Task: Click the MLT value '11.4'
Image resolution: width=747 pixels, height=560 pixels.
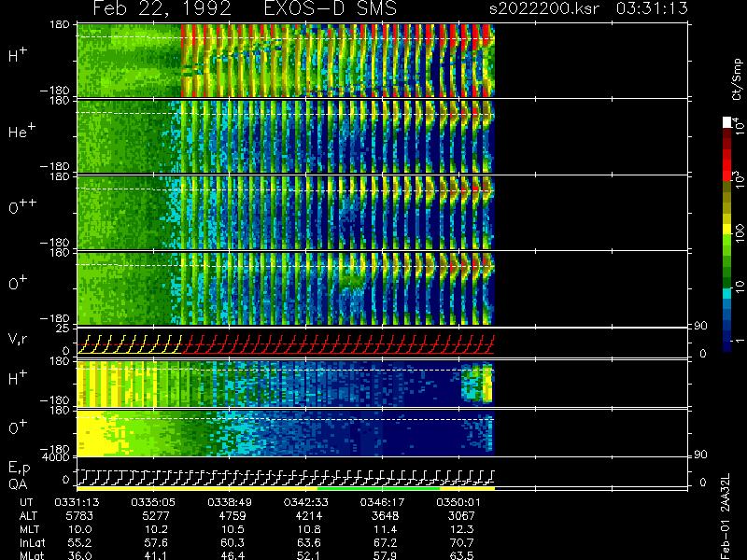Action: (385, 529)
